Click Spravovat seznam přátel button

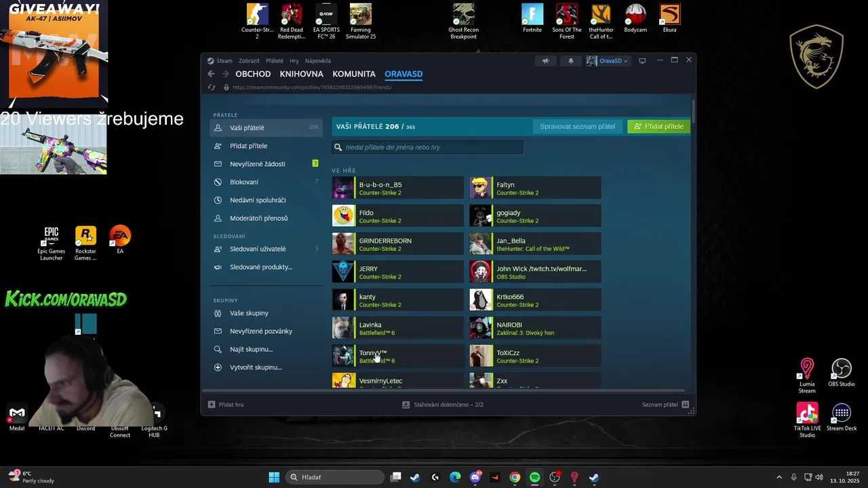578,126
